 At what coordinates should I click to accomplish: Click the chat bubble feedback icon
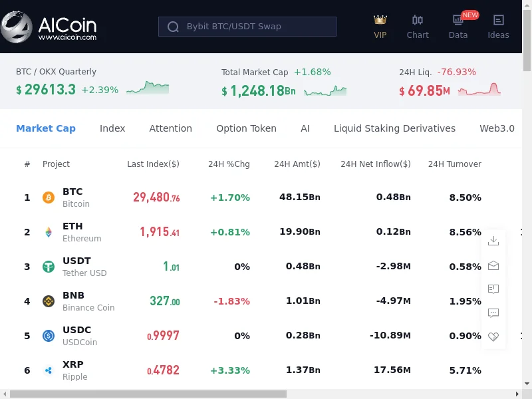coord(493,313)
